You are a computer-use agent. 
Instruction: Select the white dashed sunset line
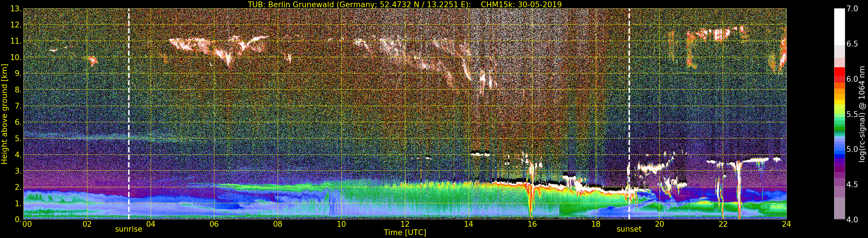pos(629,114)
